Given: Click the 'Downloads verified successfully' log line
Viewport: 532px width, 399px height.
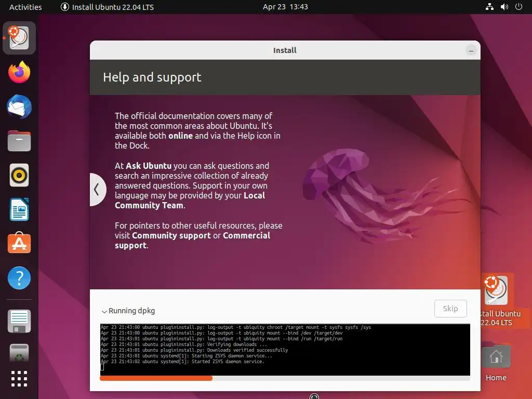Looking at the screenshot, I should pos(194,350).
